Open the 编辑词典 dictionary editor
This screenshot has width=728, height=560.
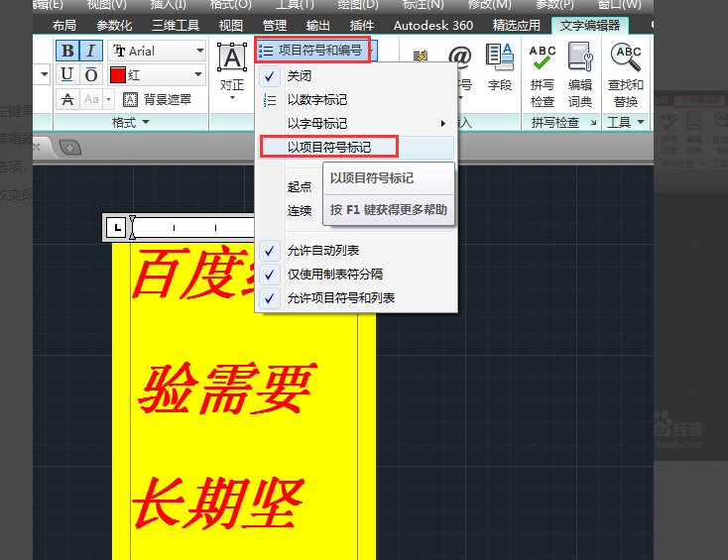click(x=580, y=75)
